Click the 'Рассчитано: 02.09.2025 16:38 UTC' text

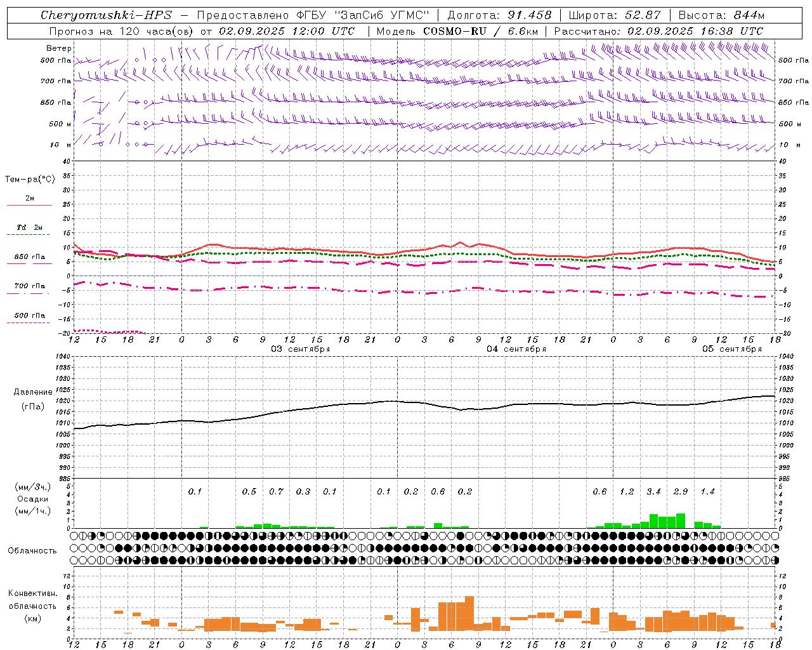(x=658, y=31)
